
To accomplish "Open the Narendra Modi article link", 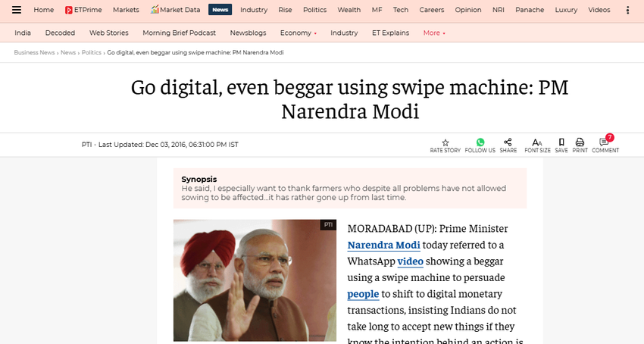I will point(383,245).
